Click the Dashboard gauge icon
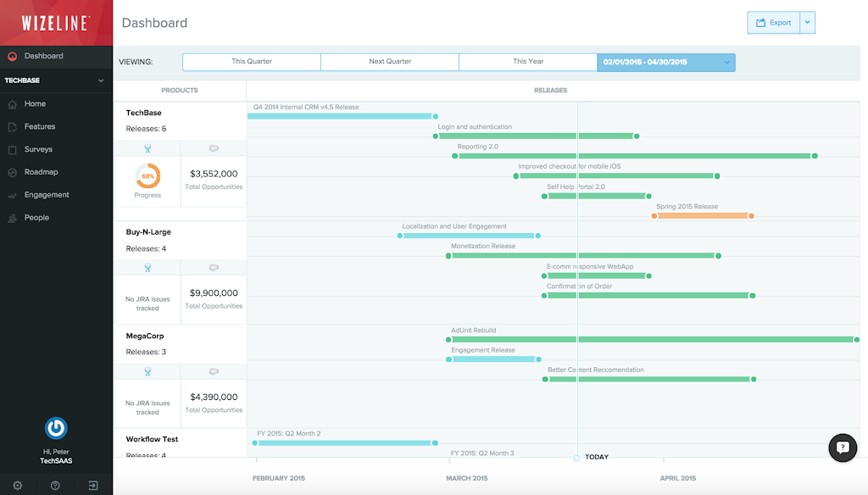The image size is (868, 495). (x=12, y=56)
